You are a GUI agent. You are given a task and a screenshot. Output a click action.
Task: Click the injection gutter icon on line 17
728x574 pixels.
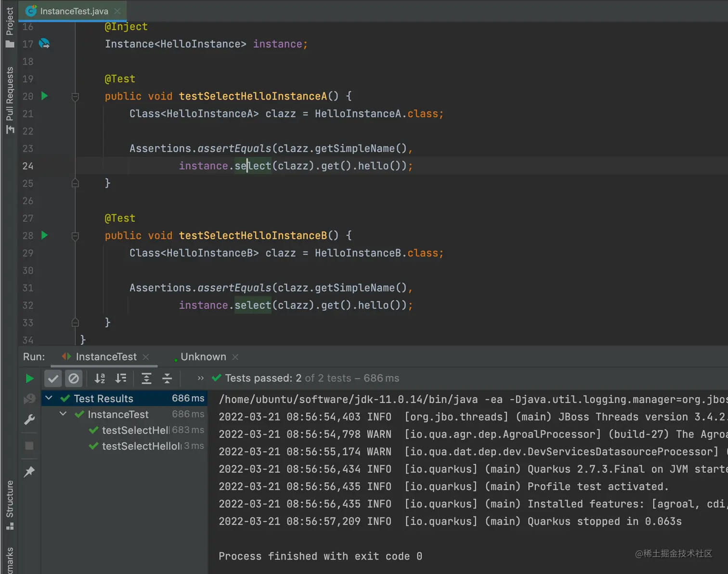(44, 44)
